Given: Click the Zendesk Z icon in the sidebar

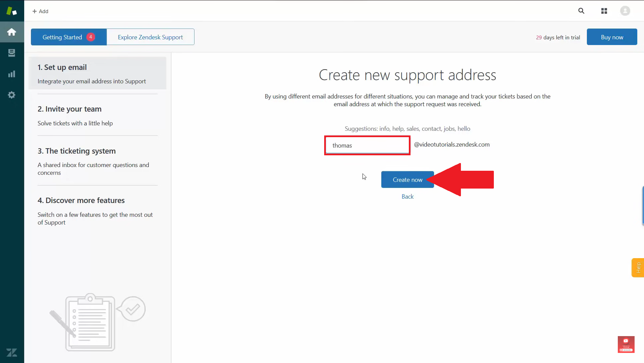Looking at the screenshot, I should tap(12, 353).
